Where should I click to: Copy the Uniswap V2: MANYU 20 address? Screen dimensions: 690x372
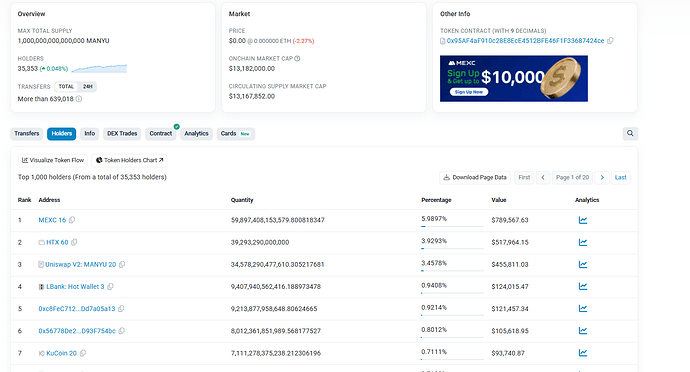pos(122,264)
